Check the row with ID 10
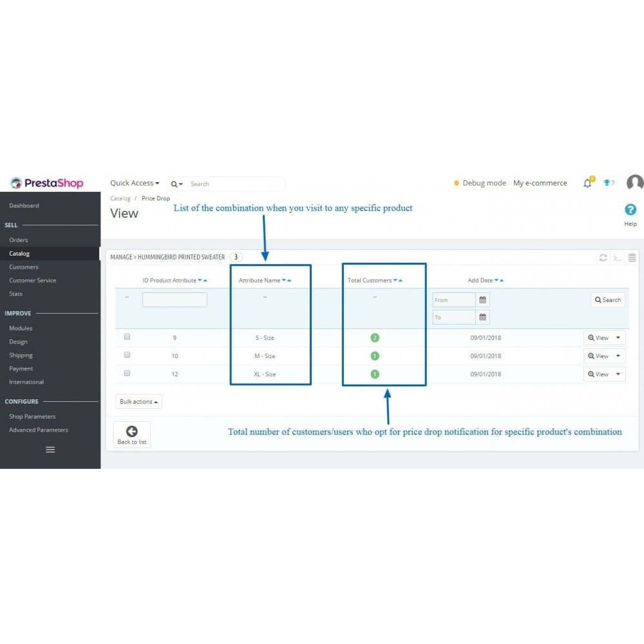 [x=127, y=355]
